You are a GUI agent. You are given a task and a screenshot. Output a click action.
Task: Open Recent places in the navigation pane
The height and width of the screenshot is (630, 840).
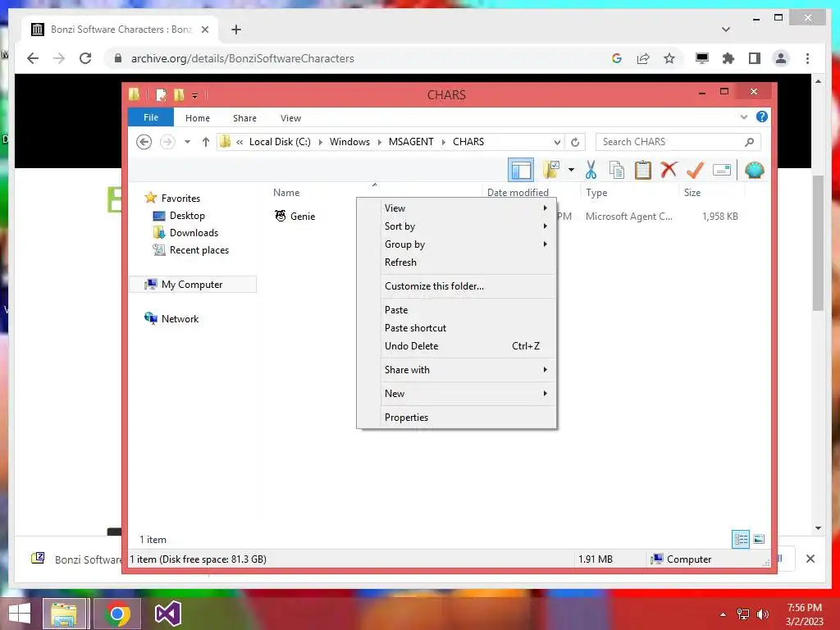pyautogui.click(x=199, y=250)
